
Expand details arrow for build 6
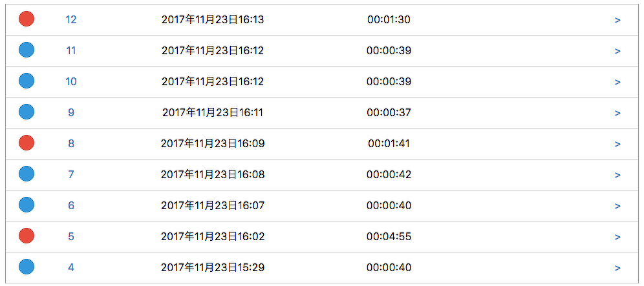click(617, 206)
